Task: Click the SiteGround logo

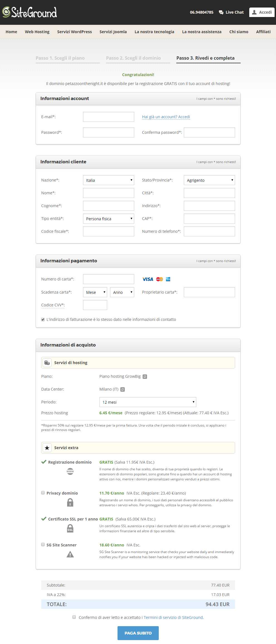Action: pos(30,12)
